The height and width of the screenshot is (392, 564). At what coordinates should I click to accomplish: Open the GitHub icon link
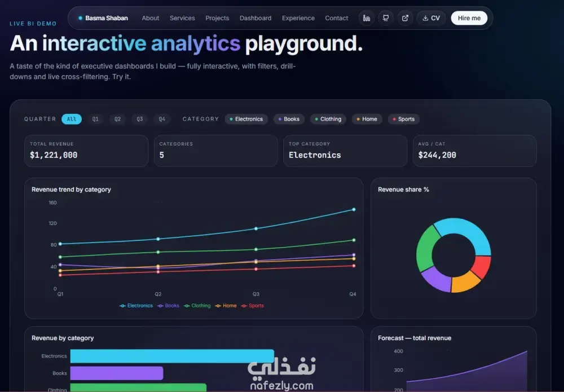[x=386, y=18]
